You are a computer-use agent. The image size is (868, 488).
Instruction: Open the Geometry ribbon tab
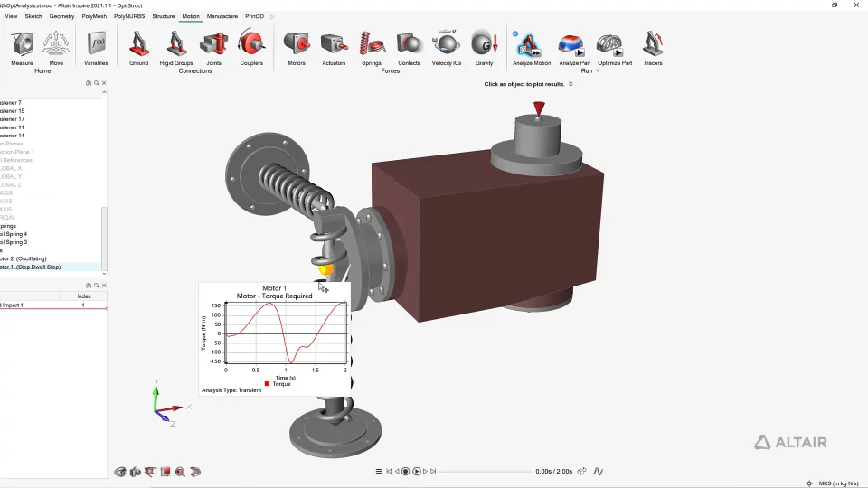pyautogui.click(x=61, y=16)
